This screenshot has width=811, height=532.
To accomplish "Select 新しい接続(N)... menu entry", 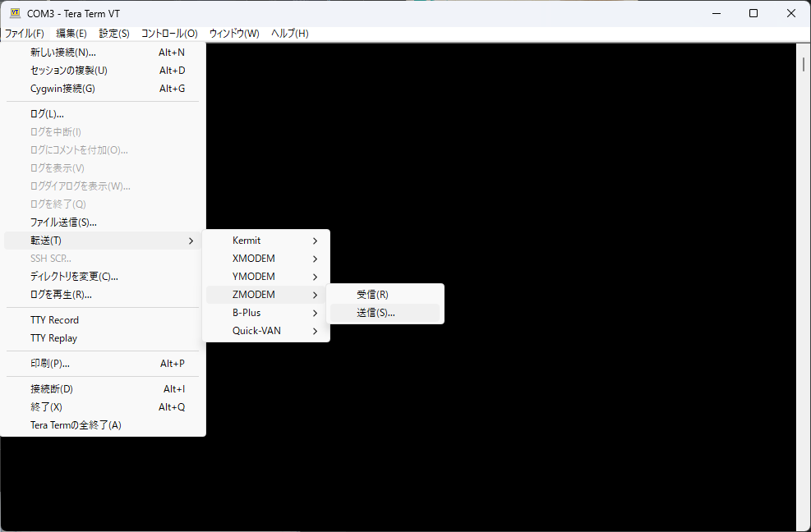I will tap(103, 53).
